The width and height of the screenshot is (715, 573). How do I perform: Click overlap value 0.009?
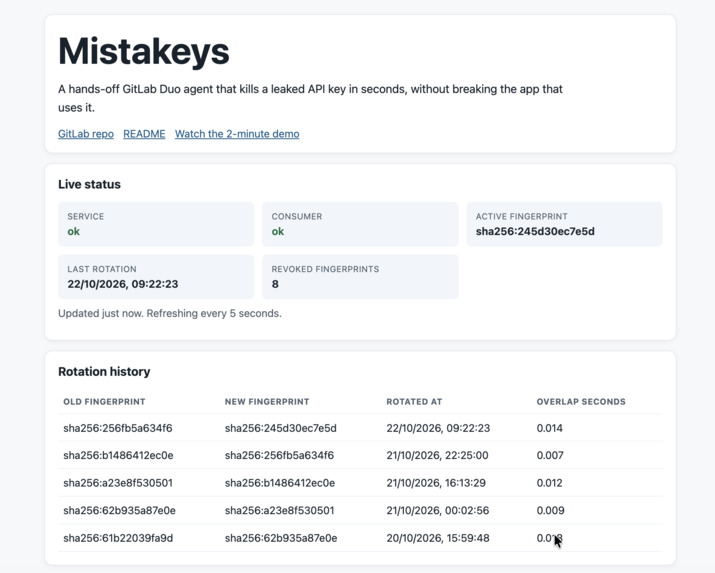point(550,511)
